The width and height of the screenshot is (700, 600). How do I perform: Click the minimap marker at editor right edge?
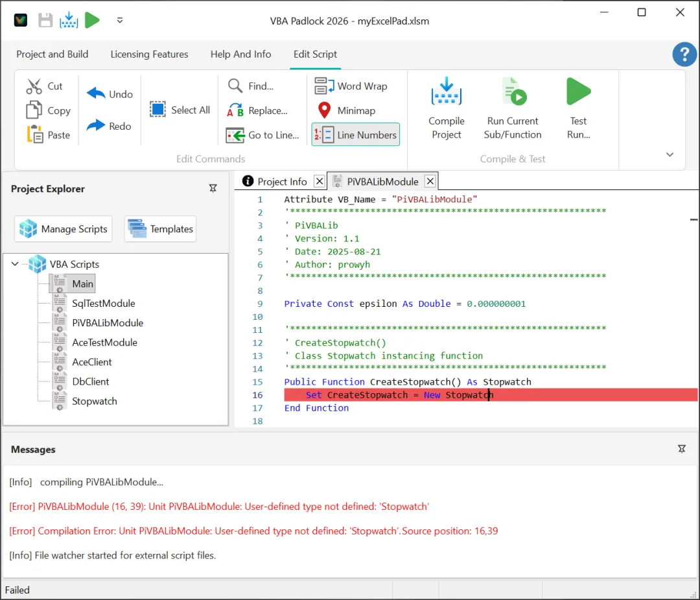pyautogui.click(x=694, y=220)
